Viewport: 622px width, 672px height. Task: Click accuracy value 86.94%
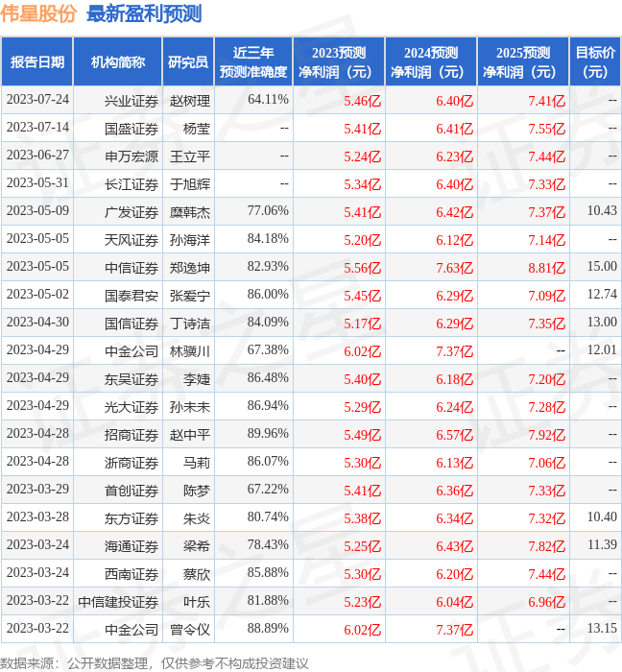coord(268,406)
